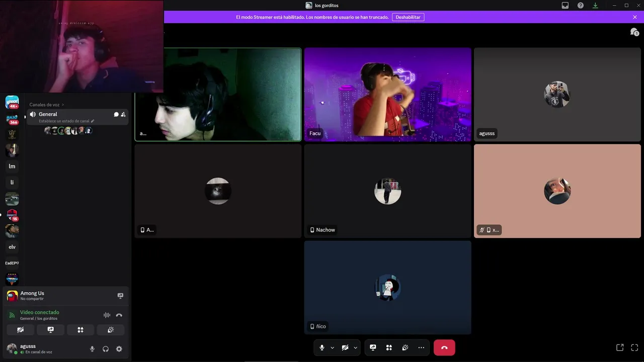Launch activity button in sidebar voice panel
This screenshot has height=362, width=644.
tap(80, 330)
